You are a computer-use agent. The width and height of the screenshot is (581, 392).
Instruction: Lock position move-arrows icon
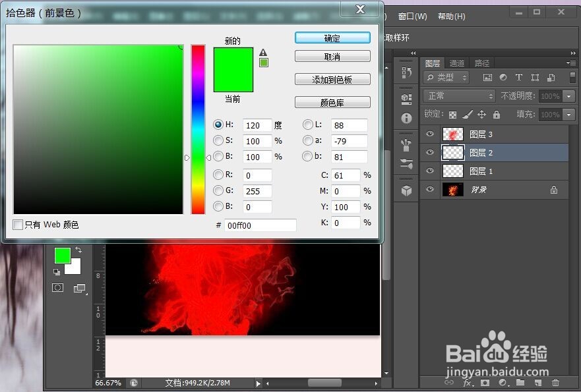(481, 115)
